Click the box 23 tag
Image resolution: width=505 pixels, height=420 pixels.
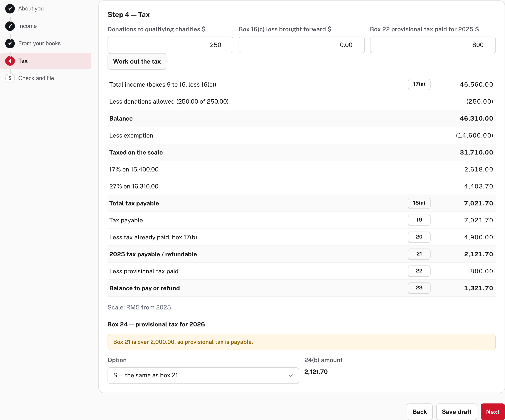click(x=419, y=288)
